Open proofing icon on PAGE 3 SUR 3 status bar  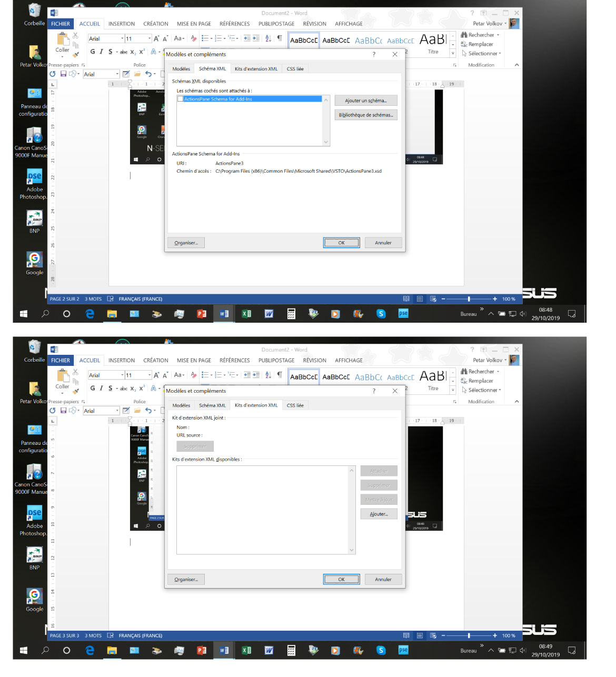click(111, 635)
